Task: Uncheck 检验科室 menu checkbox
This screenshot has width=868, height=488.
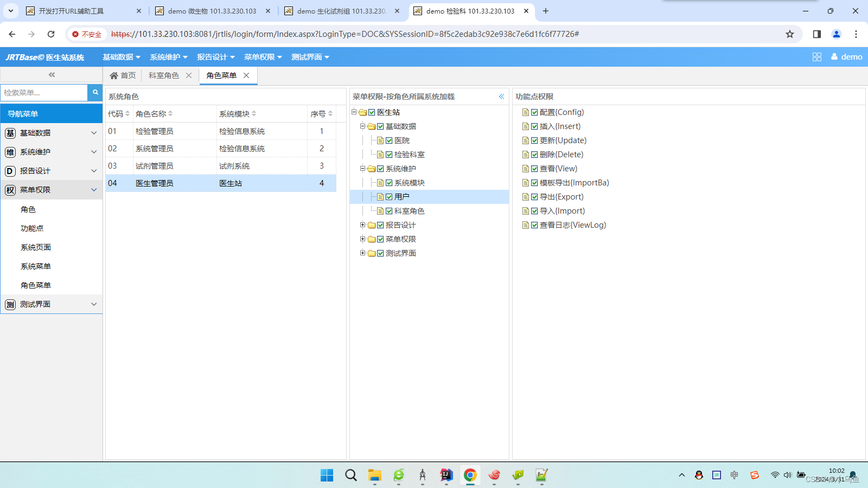Action: tap(389, 155)
